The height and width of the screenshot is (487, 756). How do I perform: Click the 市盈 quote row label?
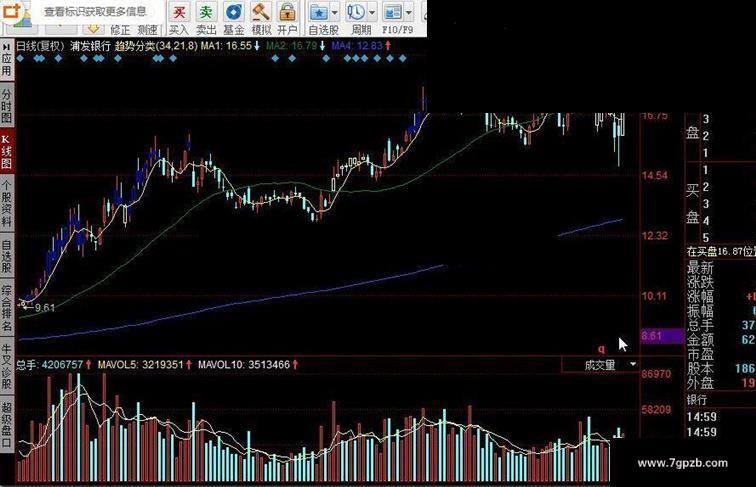(700, 354)
